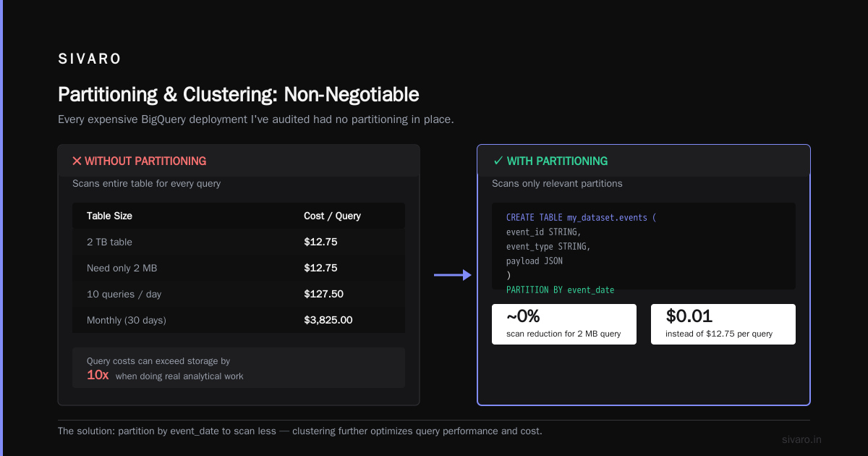Image resolution: width=868 pixels, height=456 pixels.
Task: Click the red X icon beside Without Partitioning
Action: pyautogui.click(x=77, y=161)
